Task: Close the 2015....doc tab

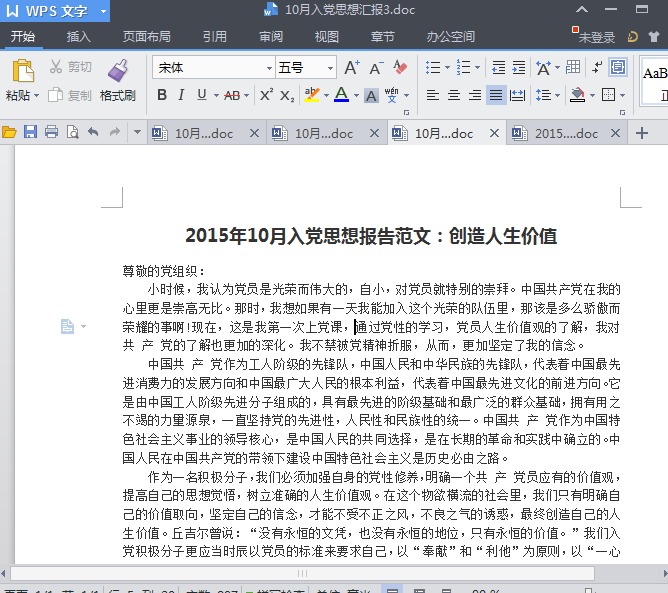Action: click(615, 133)
